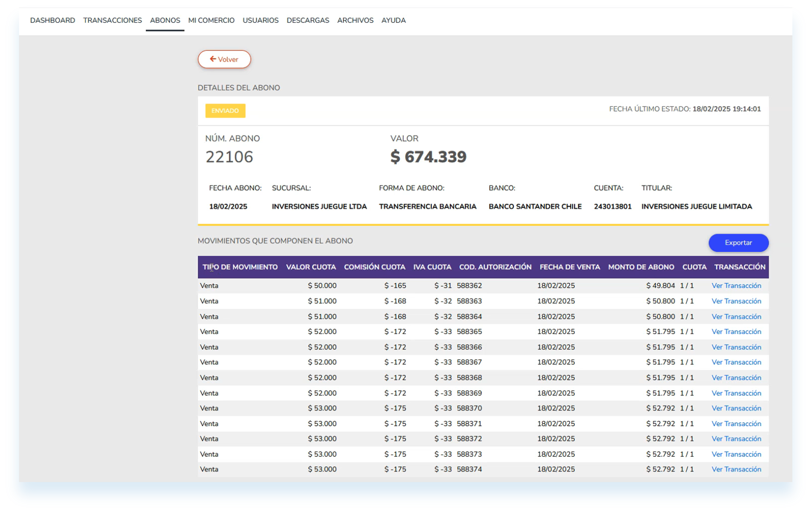Open Ver Transacción for authorization 588362
Screen dimensions: 812x513
pyautogui.click(x=736, y=286)
